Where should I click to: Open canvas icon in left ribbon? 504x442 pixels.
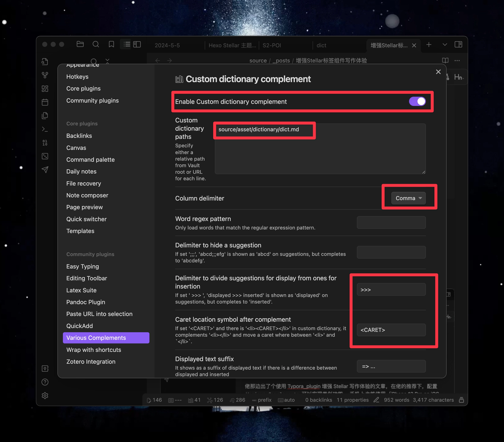45,89
